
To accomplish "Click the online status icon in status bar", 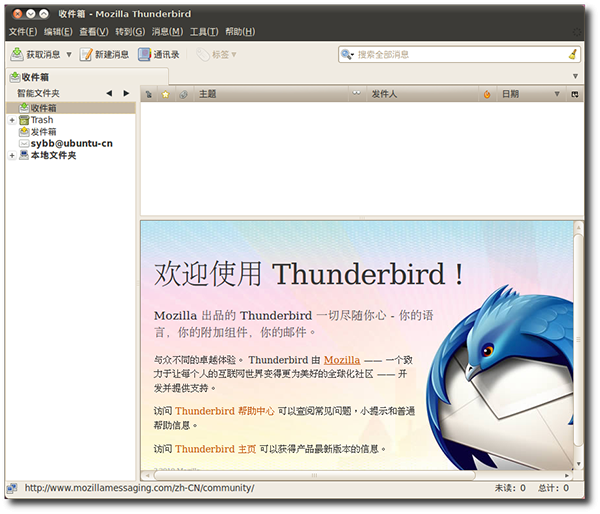I will point(12,488).
